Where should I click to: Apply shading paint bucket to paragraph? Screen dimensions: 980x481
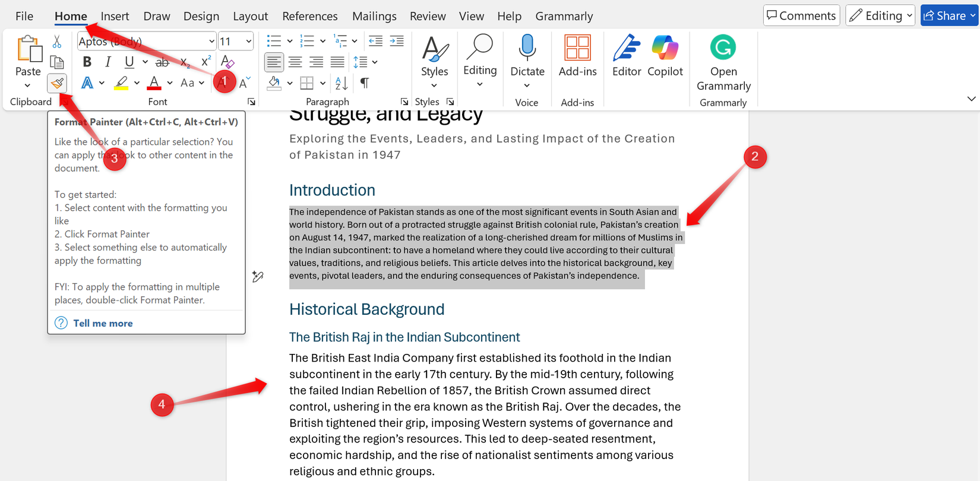point(274,83)
